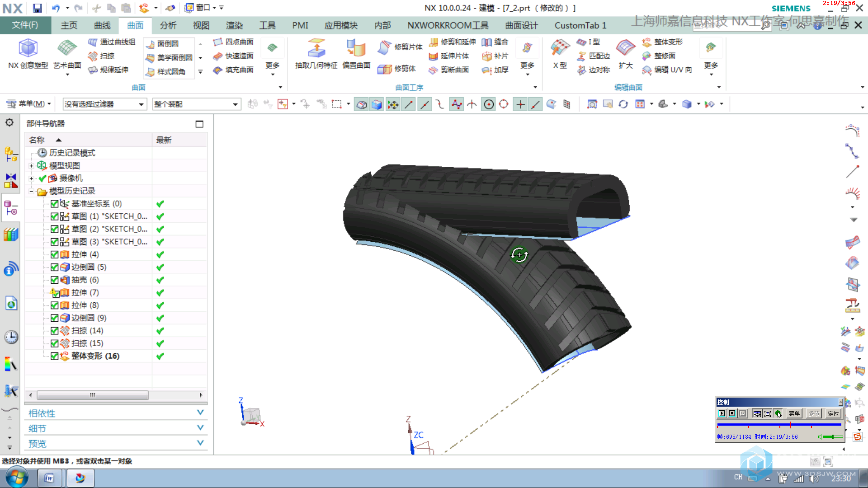Open X 型 editing tool
868x488 pixels.
click(x=560, y=54)
